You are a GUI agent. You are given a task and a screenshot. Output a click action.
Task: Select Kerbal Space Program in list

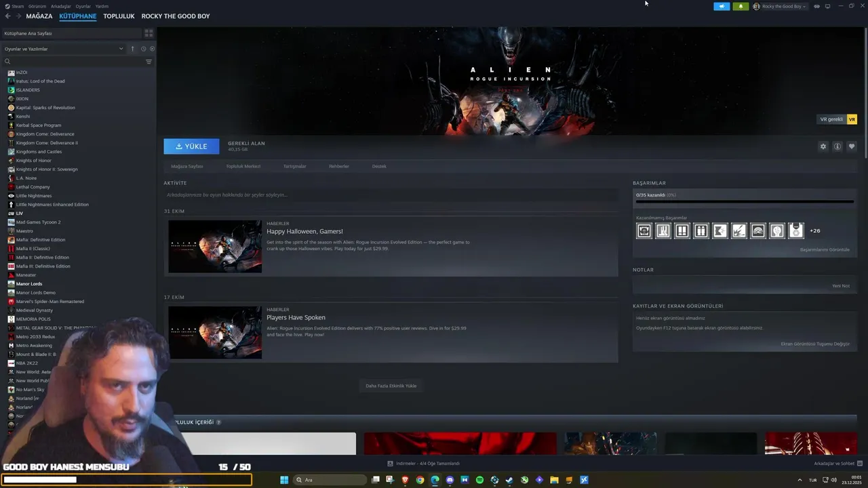pyautogui.click(x=38, y=125)
